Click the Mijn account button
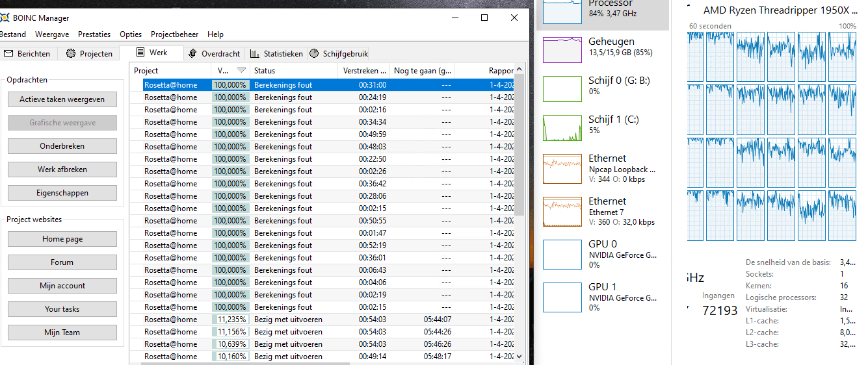Viewport: 868px width, 365px height. pyautogui.click(x=62, y=286)
